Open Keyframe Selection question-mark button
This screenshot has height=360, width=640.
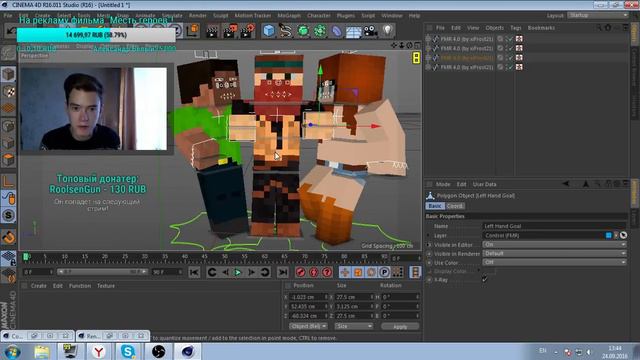(327, 272)
